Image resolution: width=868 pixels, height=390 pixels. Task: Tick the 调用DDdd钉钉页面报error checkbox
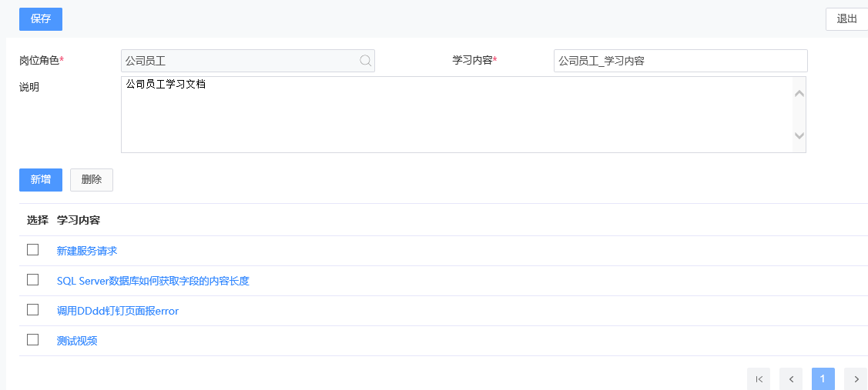[x=32, y=310]
